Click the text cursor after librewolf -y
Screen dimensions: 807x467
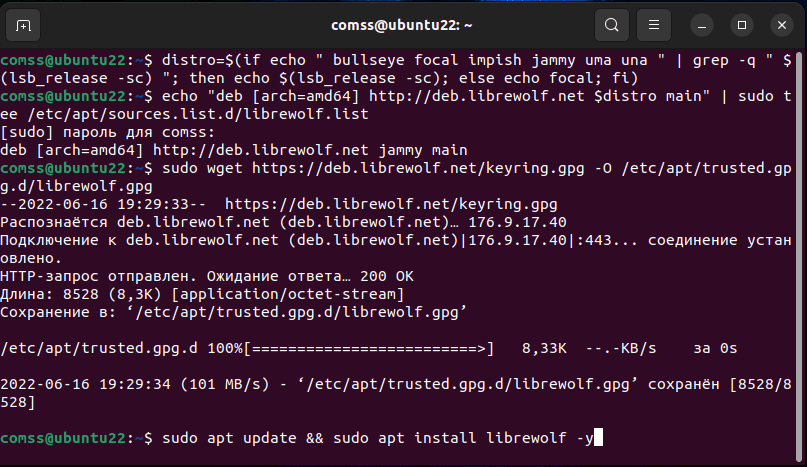point(599,438)
